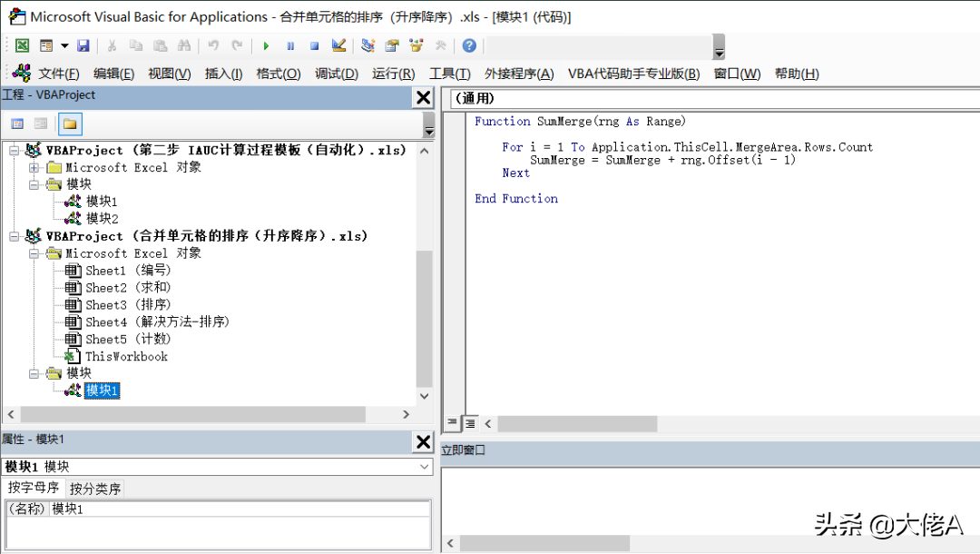Click the Copy toolbar icon
The width and height of the screenshot is (980, 554).
[135, 45]
